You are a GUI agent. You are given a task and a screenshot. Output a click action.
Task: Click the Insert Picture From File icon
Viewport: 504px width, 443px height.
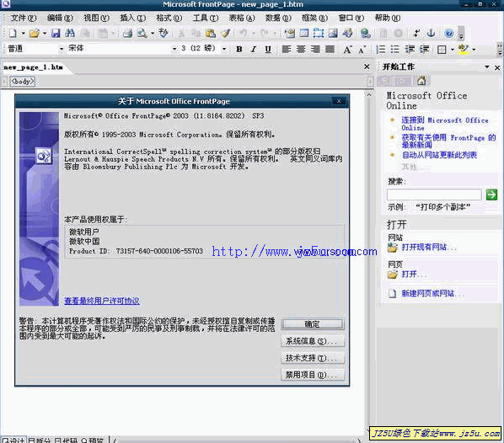[x=333, y=33]
